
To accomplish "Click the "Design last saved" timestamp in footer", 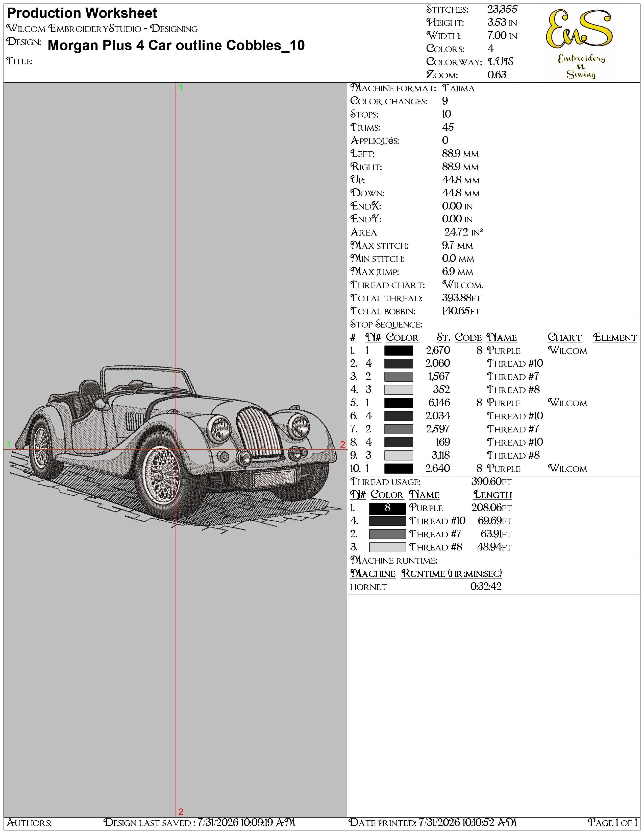I will pyautogui.click(x=199, y=823).
